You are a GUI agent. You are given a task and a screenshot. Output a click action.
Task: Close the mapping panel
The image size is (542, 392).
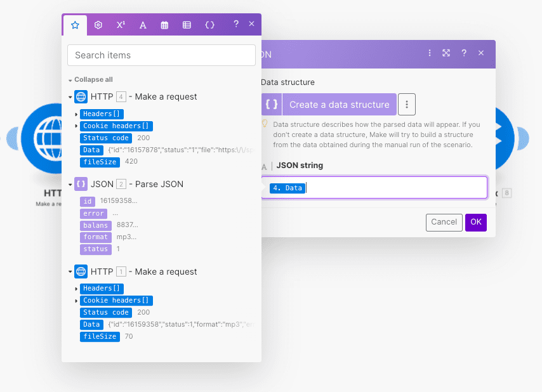click(251, 24)
